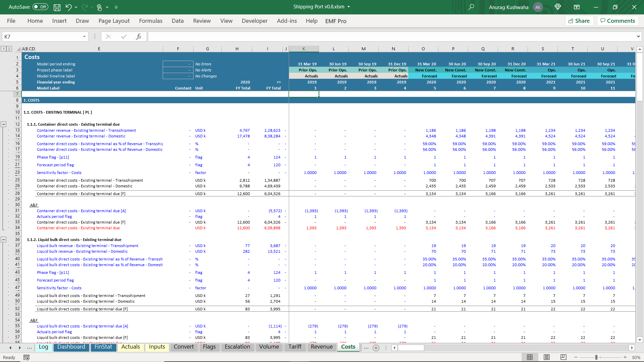Viewport: 644px width, 362px height.
Task: Switch to the Dashboard sheet tab
Action: (x=71, y=347)
